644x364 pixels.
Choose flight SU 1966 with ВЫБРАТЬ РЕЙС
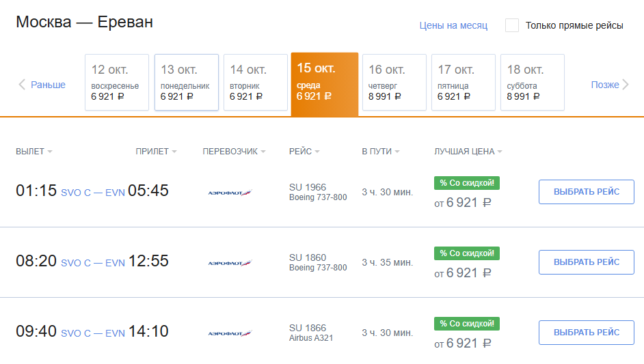(587, 192)
